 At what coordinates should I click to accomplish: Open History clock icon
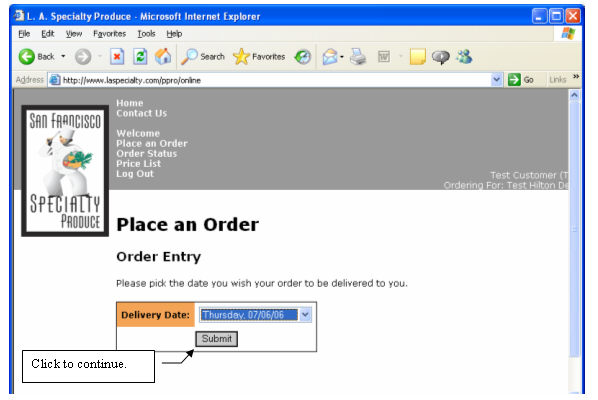pos(303,57)
